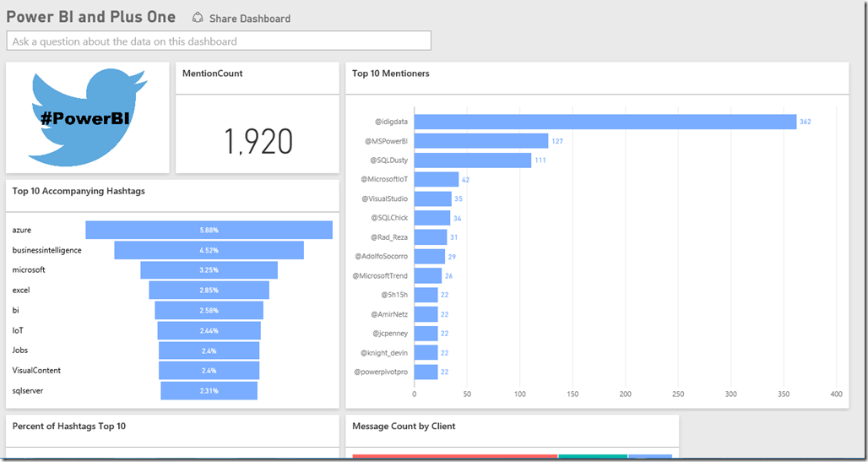The image size is (868, 462).
Task: Select the @MicrosoftTrend bar with 26
Action: [x=428, y=276]
